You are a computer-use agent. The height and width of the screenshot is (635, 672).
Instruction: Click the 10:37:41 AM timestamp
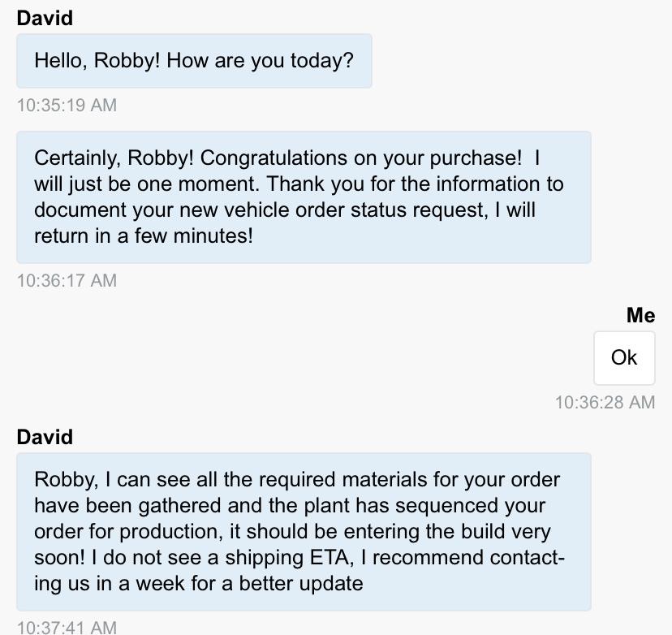coord(67,627)
